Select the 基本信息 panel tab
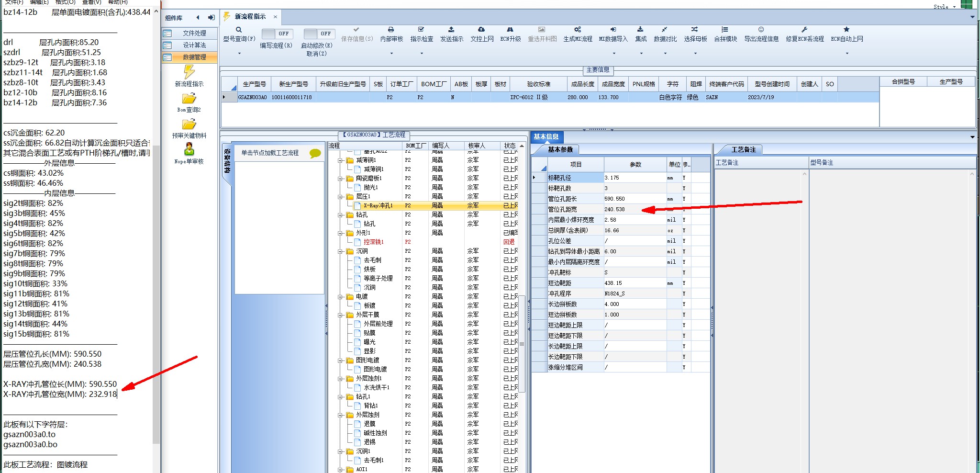The image size is (980, 473). (546, 136)
